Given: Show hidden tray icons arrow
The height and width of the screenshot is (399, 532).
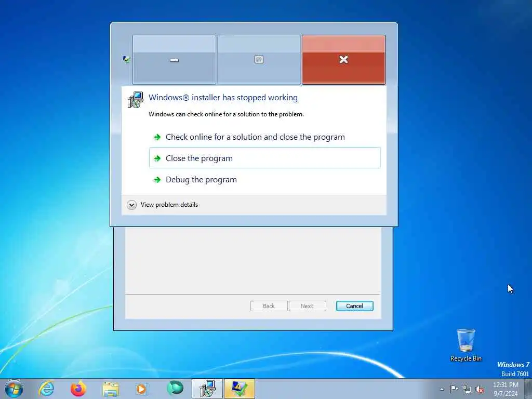Looking at the screenshot, I should point(442,389).
